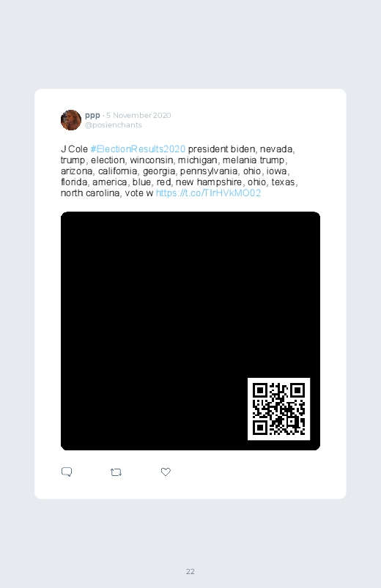Screen dimensions: 381x588
Task: Follow the https://t.co/TlrHVkMO02 link
Action: click(208, 193)
